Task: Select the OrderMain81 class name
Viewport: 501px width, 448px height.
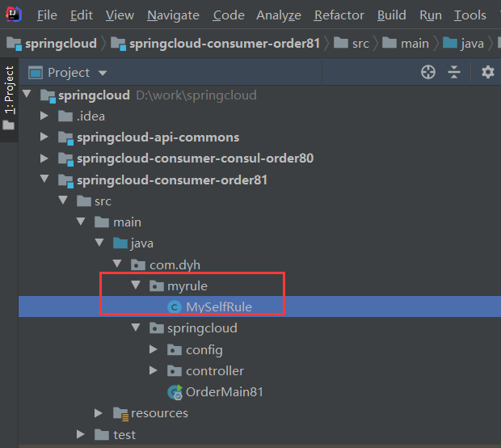Action: coord(225,392)
